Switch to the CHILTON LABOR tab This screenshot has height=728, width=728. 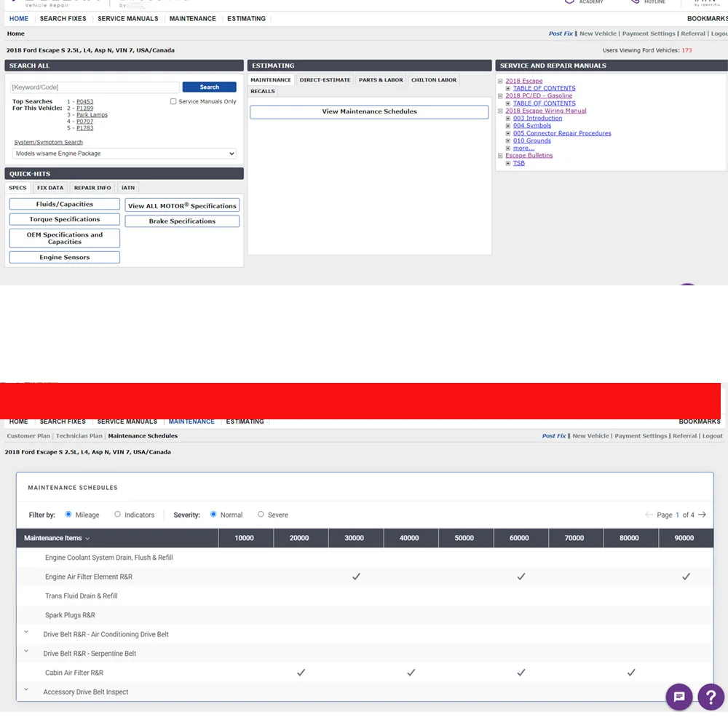pyautogui.click(x=434, y=79)
